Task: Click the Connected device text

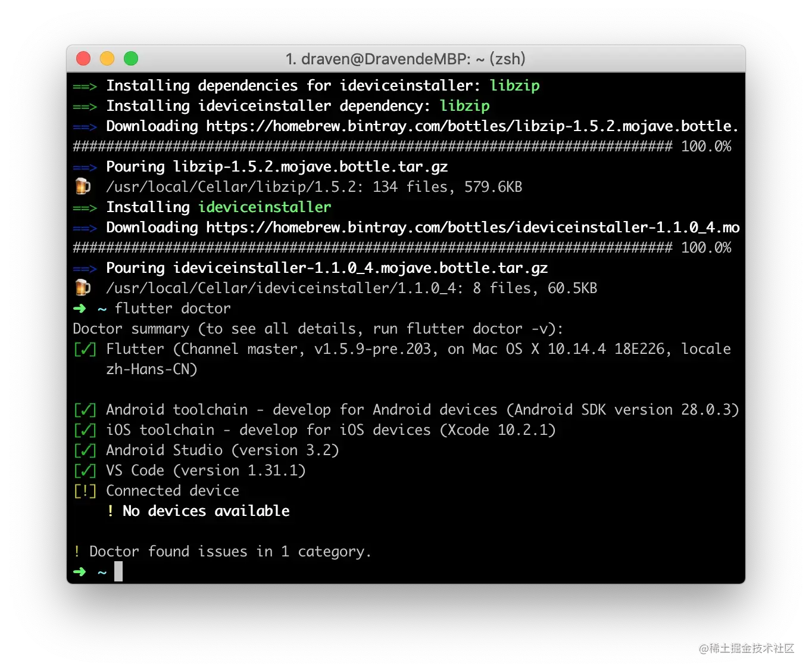Action: pos(173,491)
